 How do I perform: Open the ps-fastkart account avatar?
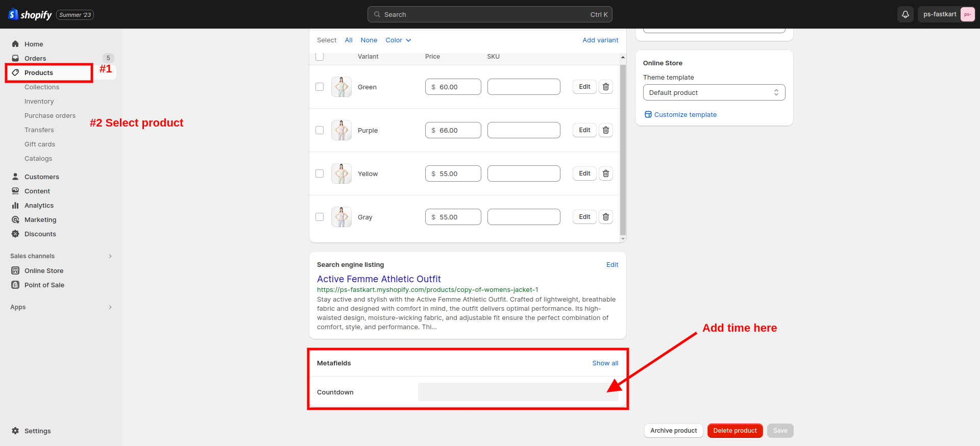pos(967,14)
